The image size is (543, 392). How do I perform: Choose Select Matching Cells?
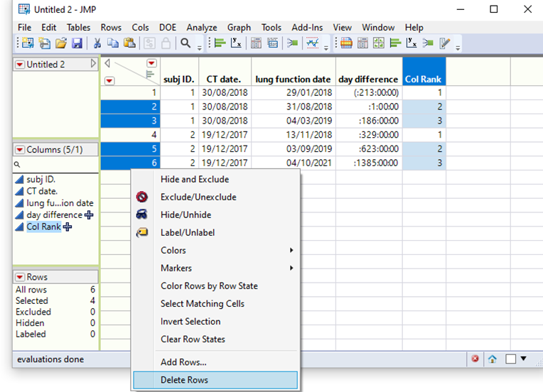pyautogui.click(x=215, y=303)
